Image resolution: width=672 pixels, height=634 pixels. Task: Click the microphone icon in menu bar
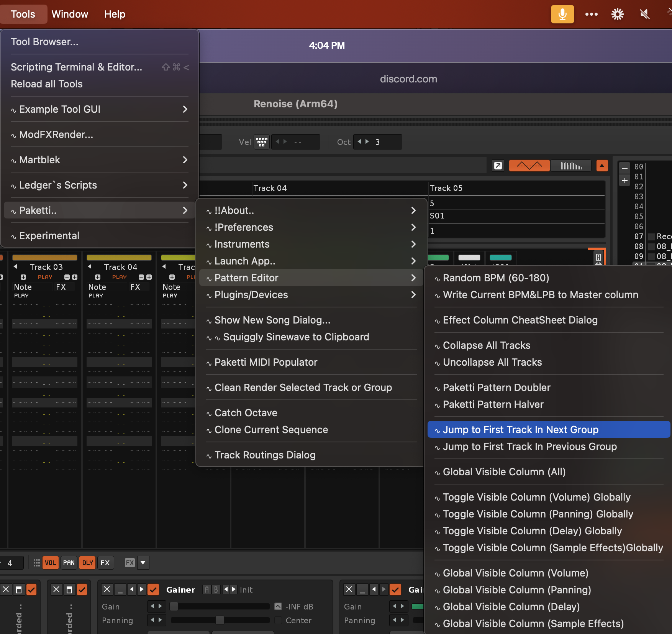[x=562, y=14]
